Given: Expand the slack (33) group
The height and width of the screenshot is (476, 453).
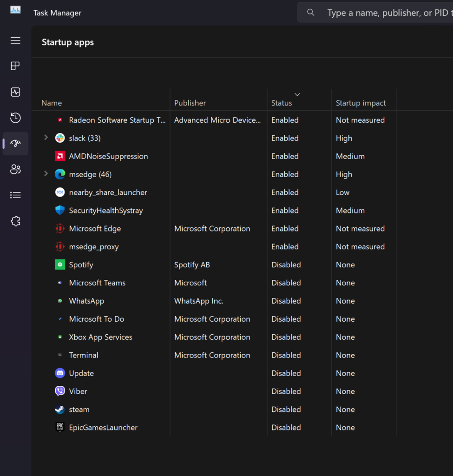Looking at the screenshot, I should (x=46, y=138).
